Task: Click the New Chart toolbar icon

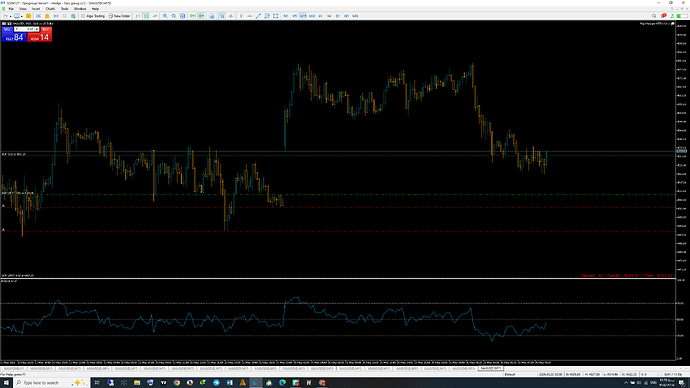Action: tap(6, 16)
